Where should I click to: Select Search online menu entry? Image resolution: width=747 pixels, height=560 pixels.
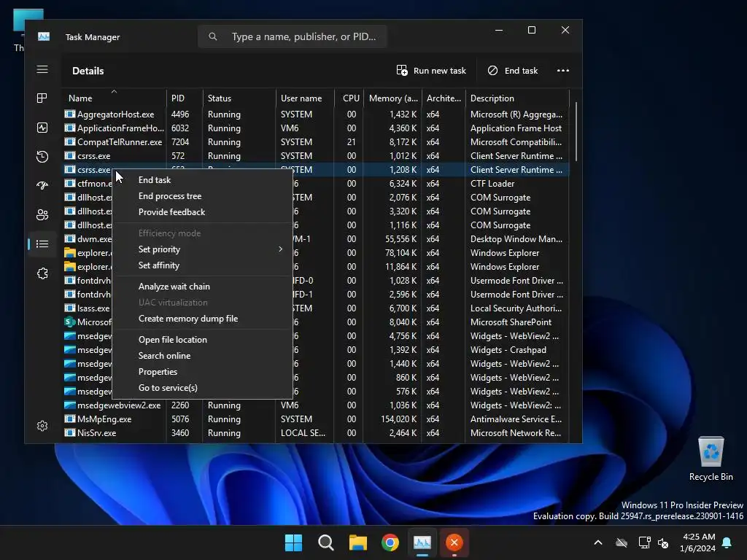point(203,356)
